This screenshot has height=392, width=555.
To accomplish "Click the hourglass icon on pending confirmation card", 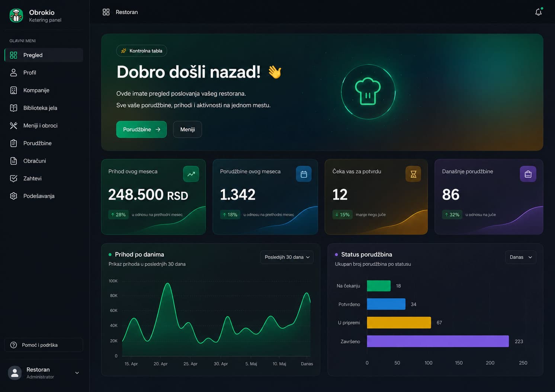I will (x=413, y=174).
